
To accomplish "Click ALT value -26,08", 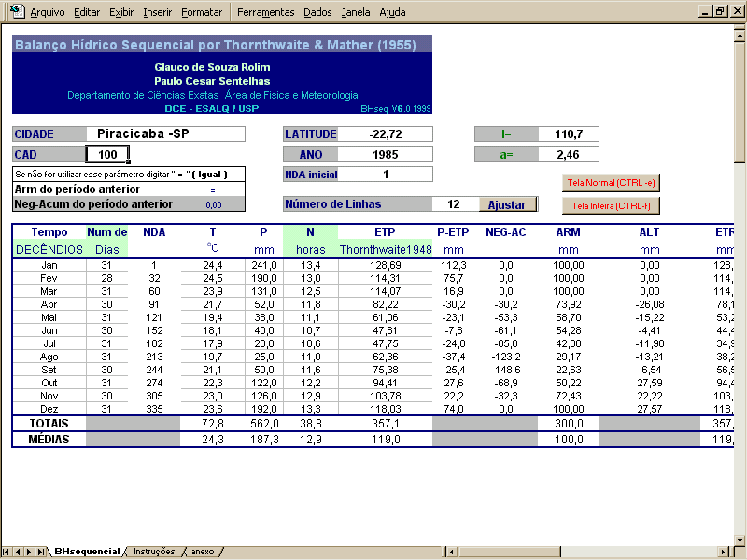I will coord(650,304).
